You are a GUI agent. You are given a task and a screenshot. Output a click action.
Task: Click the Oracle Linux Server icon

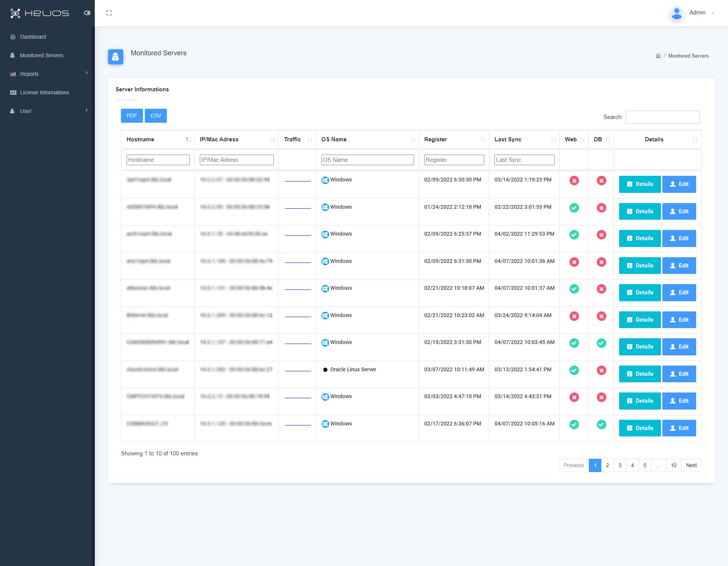pos(325,370)
